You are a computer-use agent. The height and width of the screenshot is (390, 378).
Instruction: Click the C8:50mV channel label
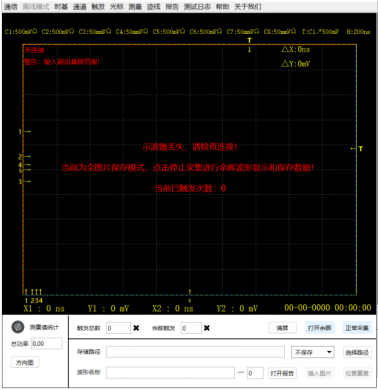click(280, 32)
